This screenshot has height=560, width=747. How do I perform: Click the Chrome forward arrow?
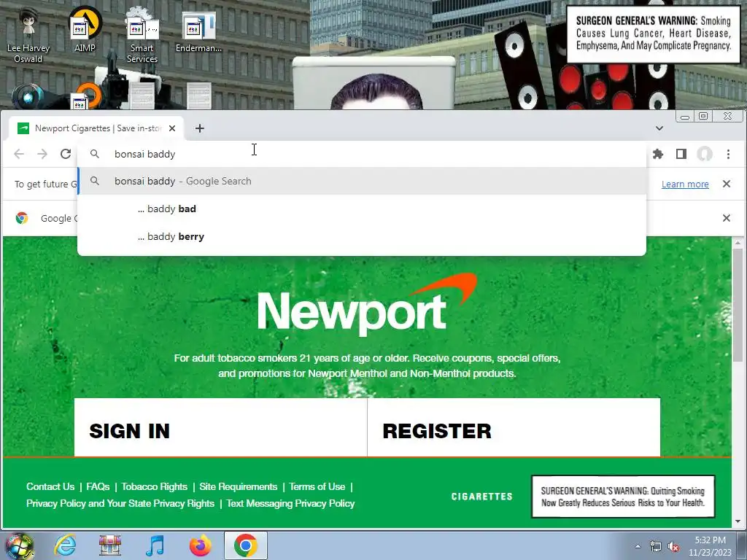pos(42,154)
